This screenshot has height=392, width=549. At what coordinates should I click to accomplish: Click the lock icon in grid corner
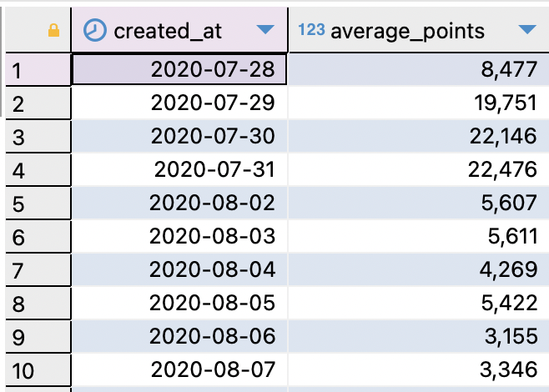click(x=53, y=31)
